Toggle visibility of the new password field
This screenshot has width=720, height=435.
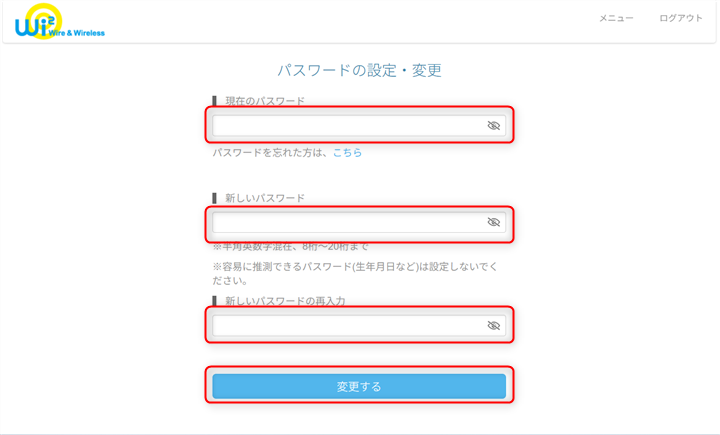click(493, 222)
